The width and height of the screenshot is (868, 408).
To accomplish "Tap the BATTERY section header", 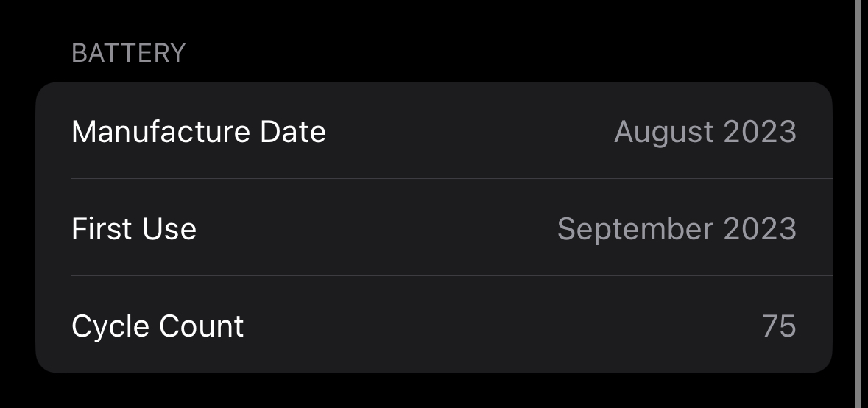I will coord(128,54).
